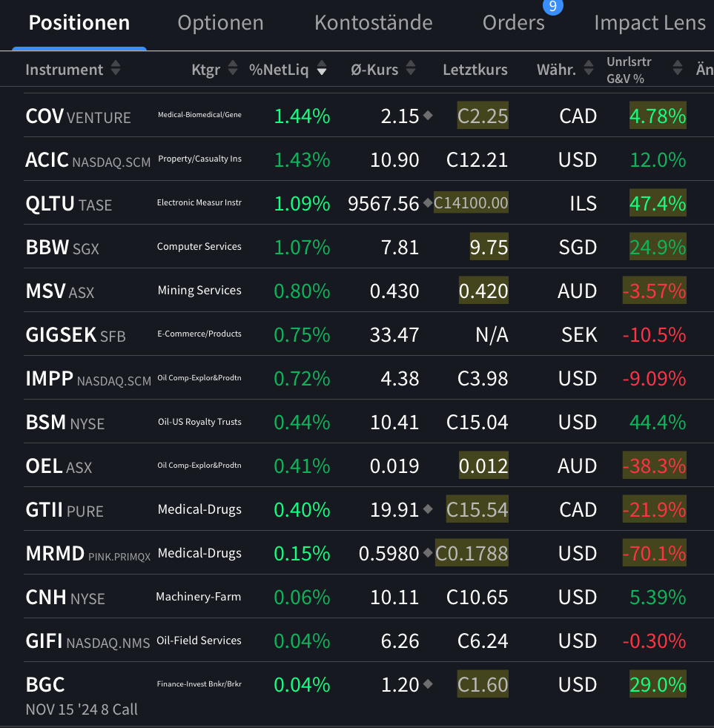The width and height of the screenshot is (714, 728).
Task: Click the SEK currency cell
Action: (x=579, y=335)
